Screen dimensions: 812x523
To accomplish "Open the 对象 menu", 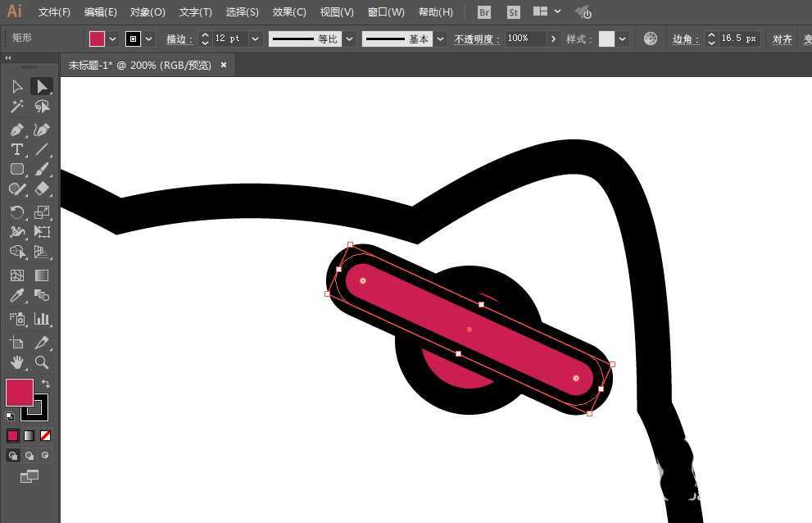I will (147, 11).
